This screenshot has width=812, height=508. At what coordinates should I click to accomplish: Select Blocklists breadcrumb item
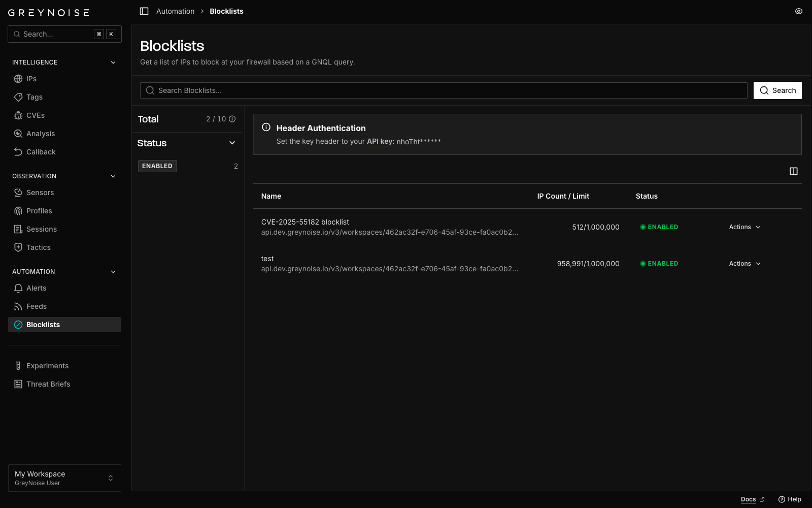click(x=226, y=11)
